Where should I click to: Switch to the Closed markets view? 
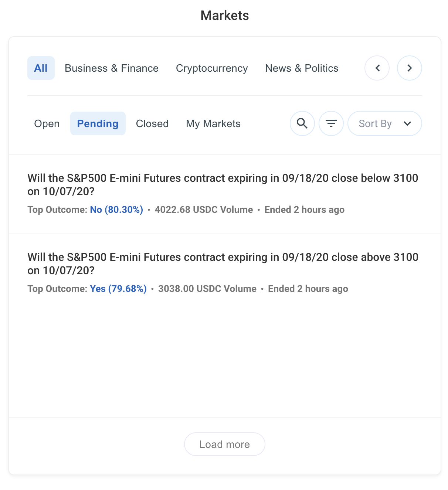tap(152, 123)
